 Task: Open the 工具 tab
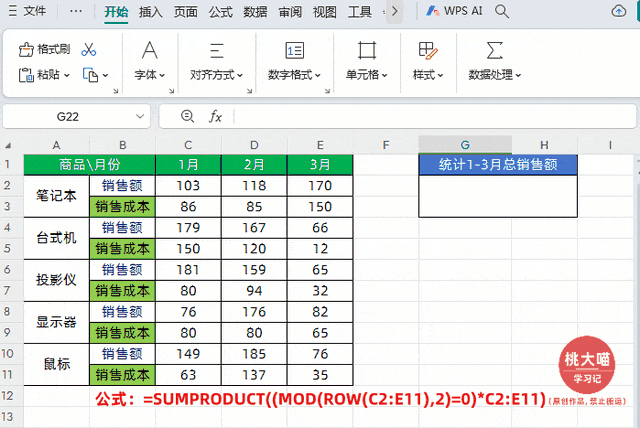[360, 11]
